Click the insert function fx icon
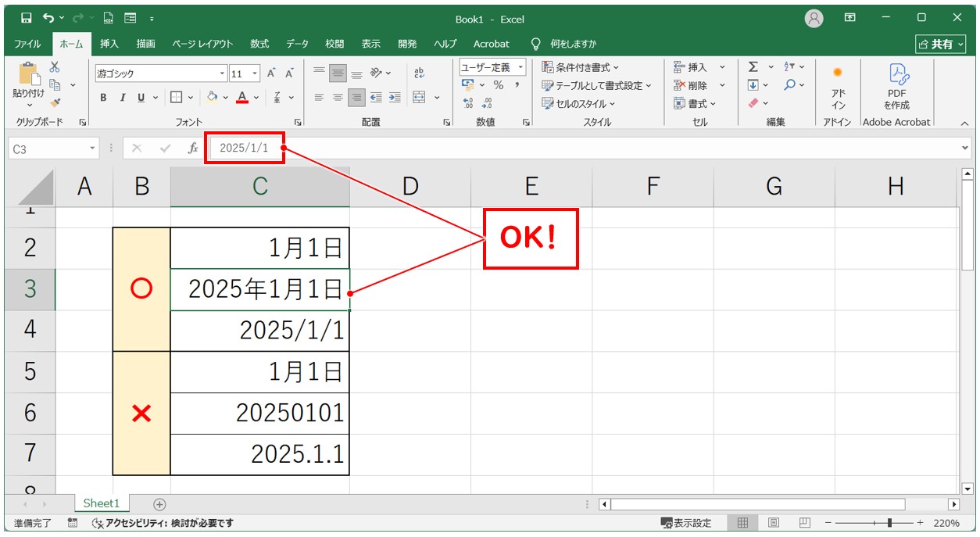Screen dimensions: 980x537 pos(192,149)
